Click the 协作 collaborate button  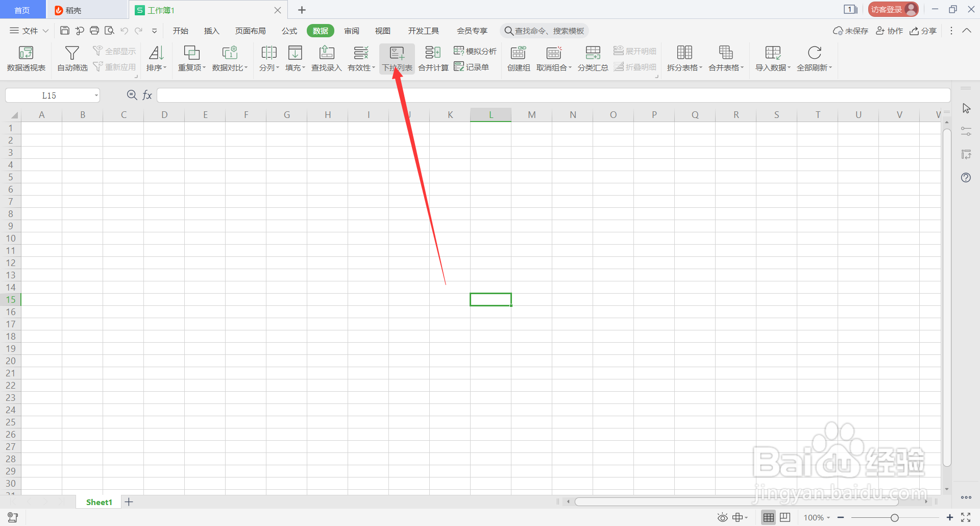click(889, 31)
